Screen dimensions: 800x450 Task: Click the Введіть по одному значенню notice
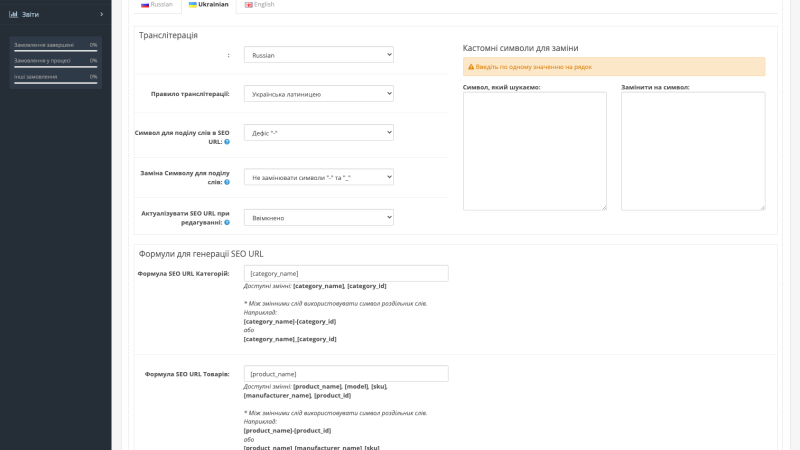tap(614, 67)
